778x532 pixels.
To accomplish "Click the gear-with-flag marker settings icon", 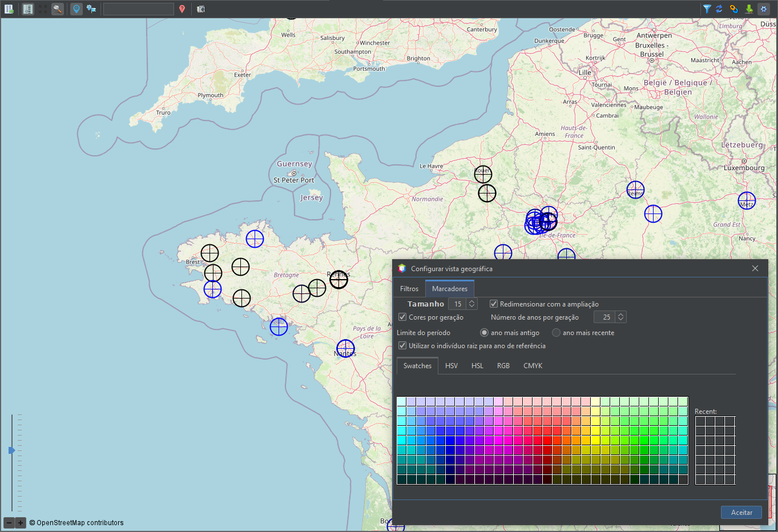I will pyautogui.click(x=91, y=9).
